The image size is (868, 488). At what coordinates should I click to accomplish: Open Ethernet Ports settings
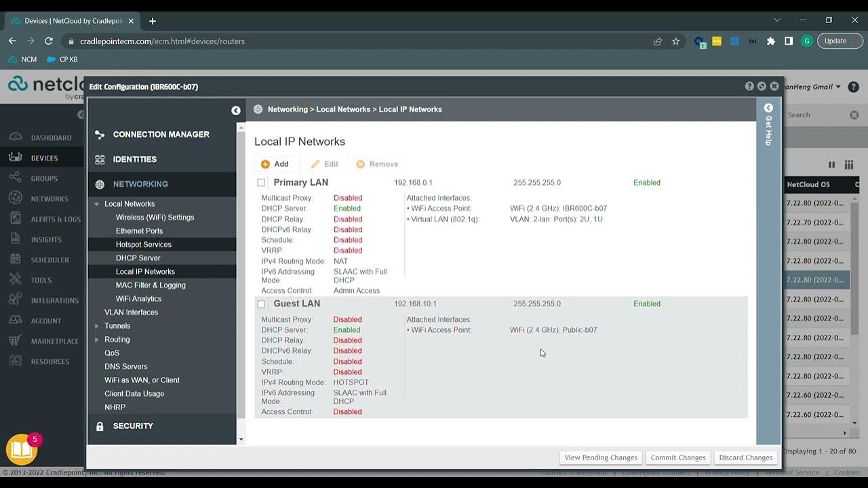pos(139,231)
